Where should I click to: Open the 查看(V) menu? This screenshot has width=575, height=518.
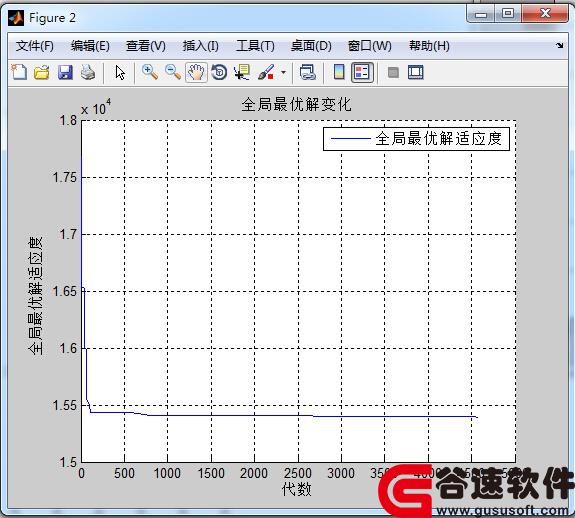coord(146,46)
